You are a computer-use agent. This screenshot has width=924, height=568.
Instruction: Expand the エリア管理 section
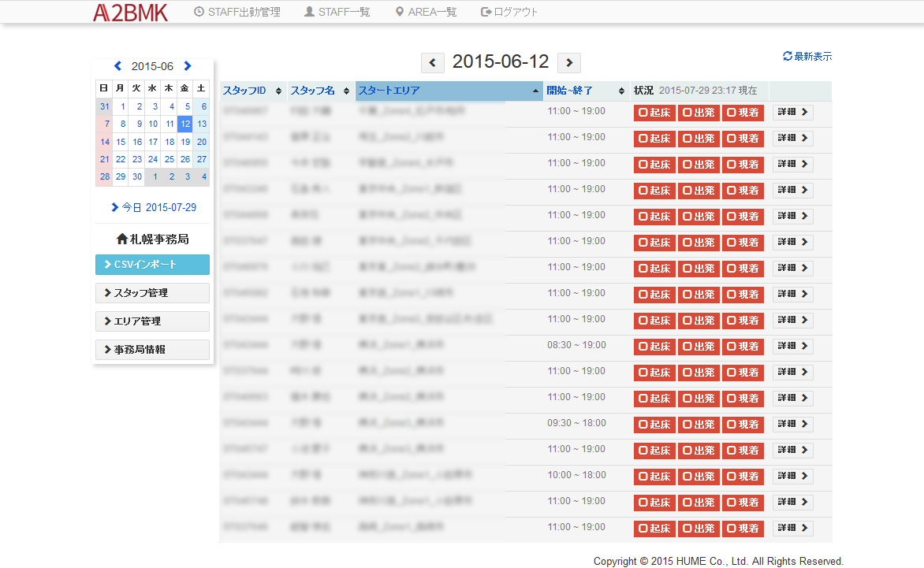tap(152, 321)
